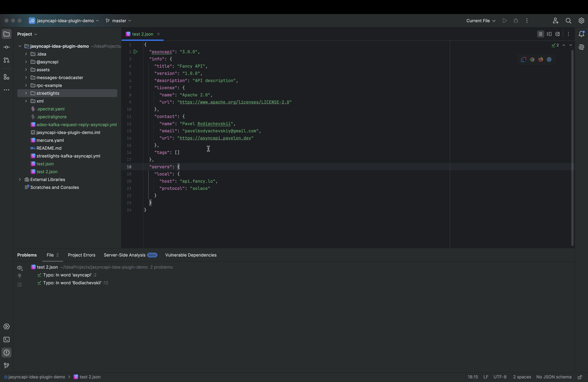
Task: Open the project name dropdown
Action: 64,21
